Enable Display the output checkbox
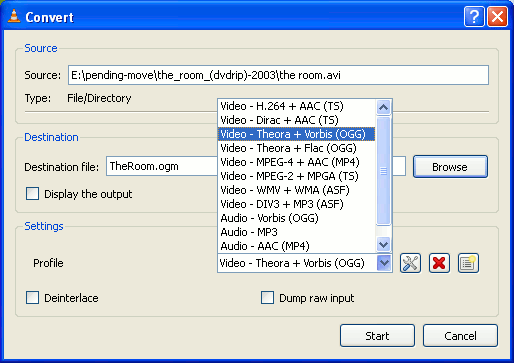This screenshot has height=363, width=514. [32, 194]
